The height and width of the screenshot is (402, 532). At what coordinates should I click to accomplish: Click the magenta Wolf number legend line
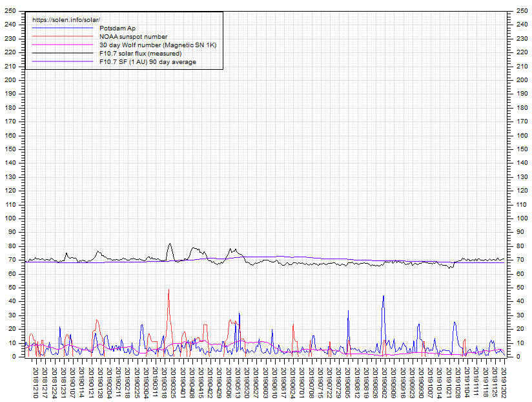(63, 45)
